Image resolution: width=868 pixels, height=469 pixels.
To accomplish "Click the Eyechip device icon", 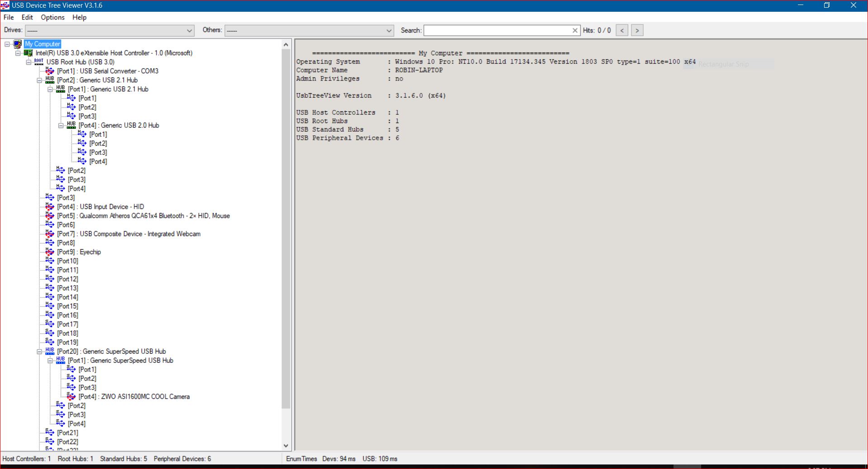I will (x=50, y=252).
